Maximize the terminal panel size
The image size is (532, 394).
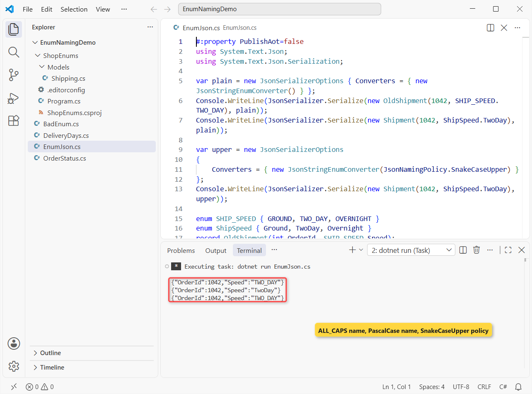pyautogui.click(x=508, y=250)
